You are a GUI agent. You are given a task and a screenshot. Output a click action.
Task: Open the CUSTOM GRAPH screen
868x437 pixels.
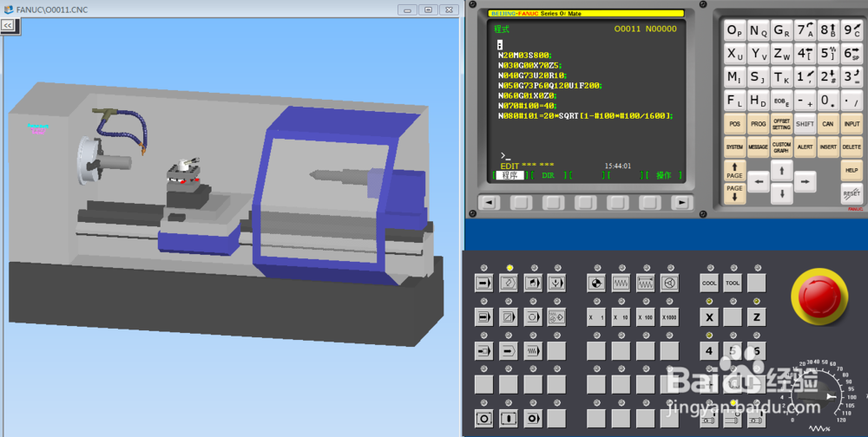782,147
